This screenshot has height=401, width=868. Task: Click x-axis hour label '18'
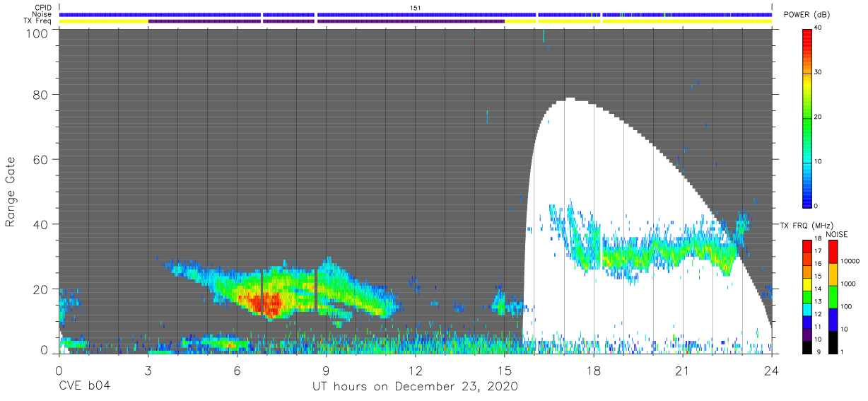pyautogui.click(x=594, y=371)
